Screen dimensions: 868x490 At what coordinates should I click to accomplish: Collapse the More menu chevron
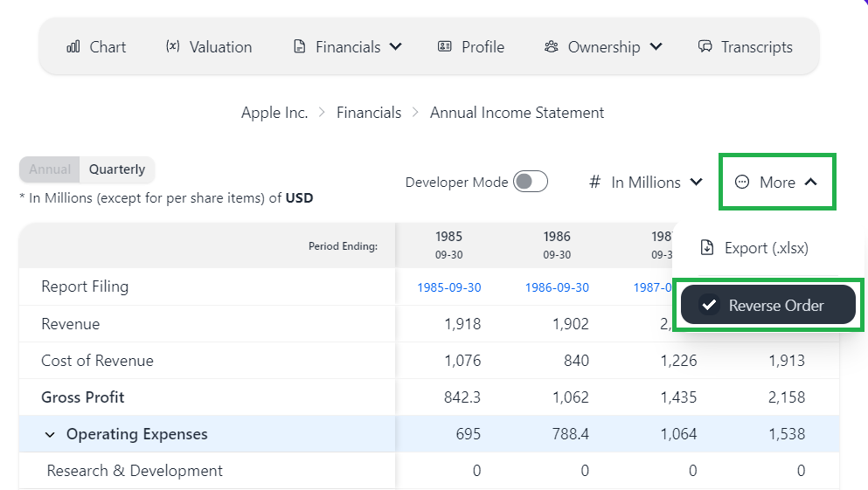811,182
